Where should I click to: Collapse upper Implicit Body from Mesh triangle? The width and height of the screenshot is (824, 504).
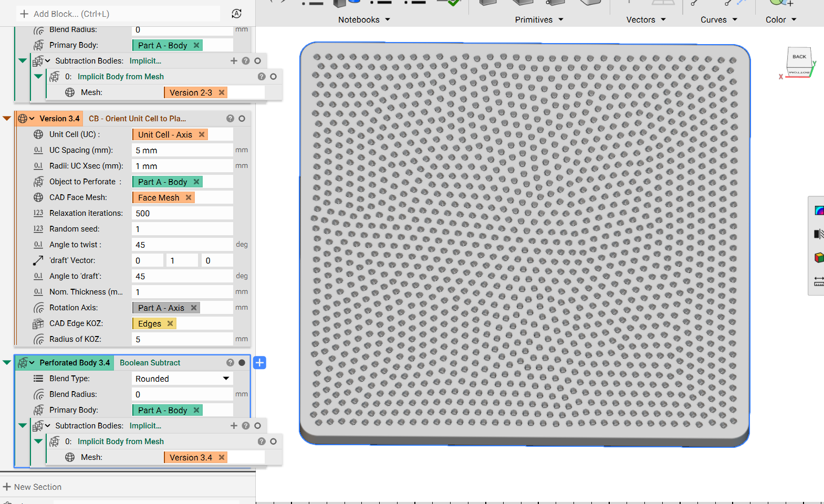(38, 77)
